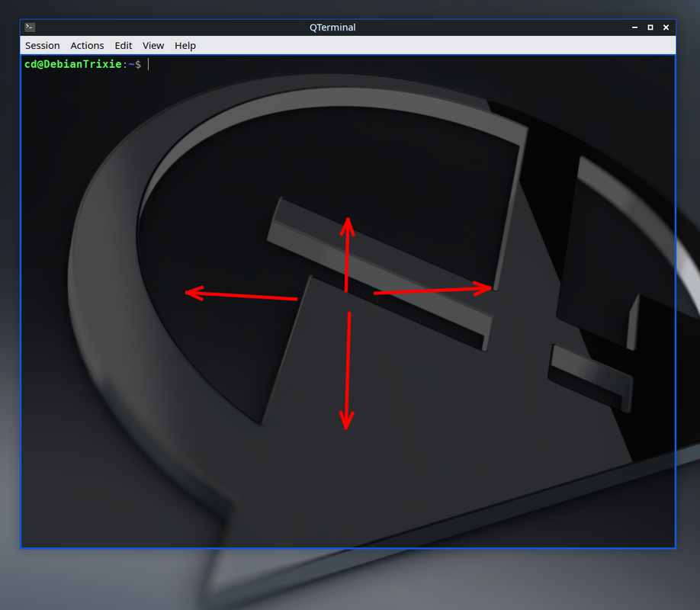Open the Actions menu
700x610 pixels.
87,46
